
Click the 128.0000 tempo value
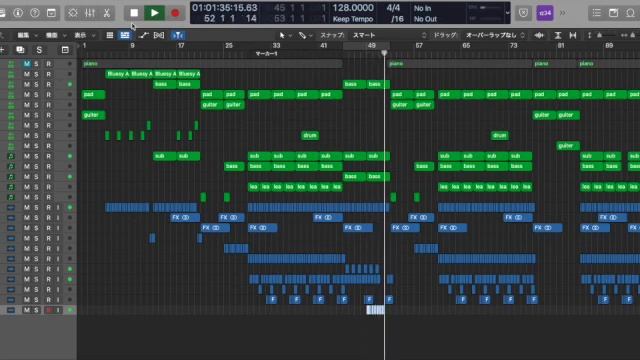(x=353, y=8)
